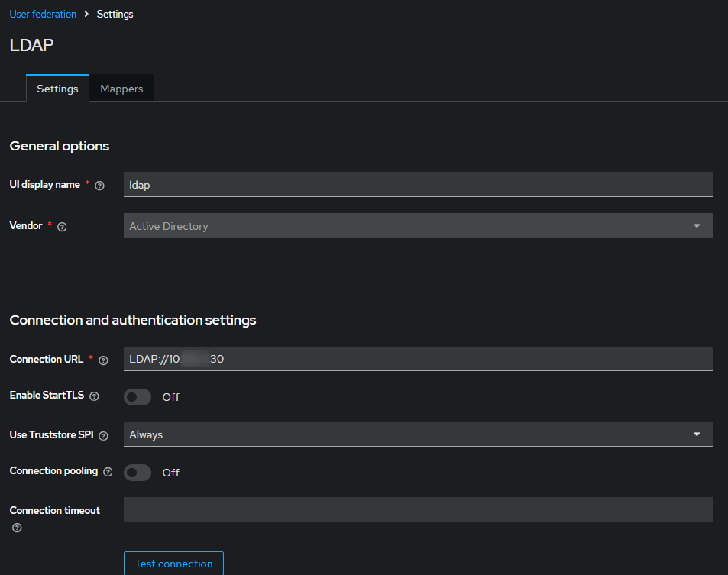
Task: Enable the Connection pooling switch
Action: coord(138,473)
